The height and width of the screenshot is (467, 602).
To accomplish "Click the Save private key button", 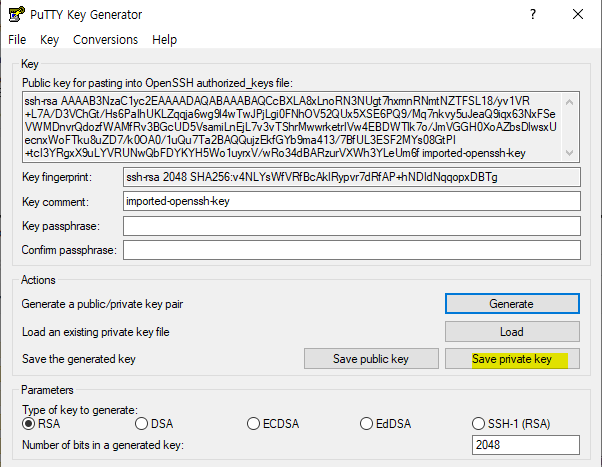I will (512, 359).
